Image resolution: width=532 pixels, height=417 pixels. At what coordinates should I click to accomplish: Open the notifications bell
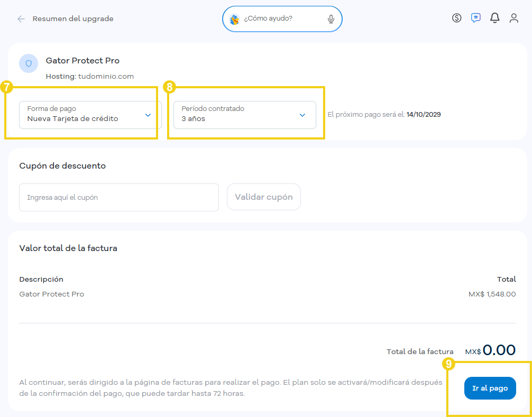(x=494, y=18)
